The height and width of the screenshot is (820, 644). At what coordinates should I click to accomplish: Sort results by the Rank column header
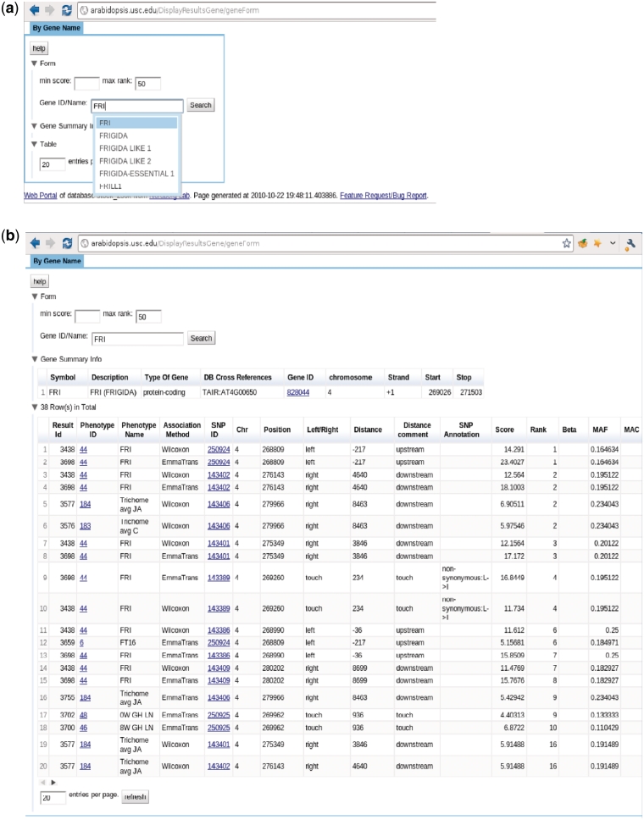538,429
